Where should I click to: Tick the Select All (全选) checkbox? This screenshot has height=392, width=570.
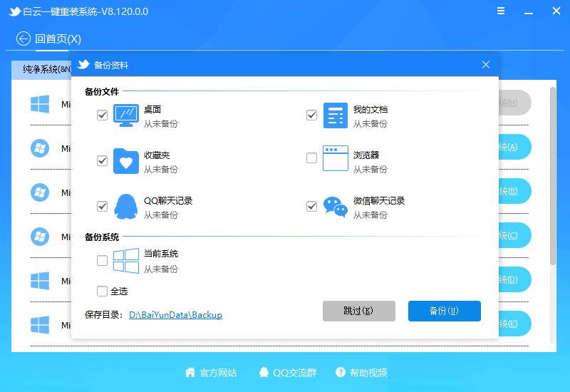coord(102,291)
